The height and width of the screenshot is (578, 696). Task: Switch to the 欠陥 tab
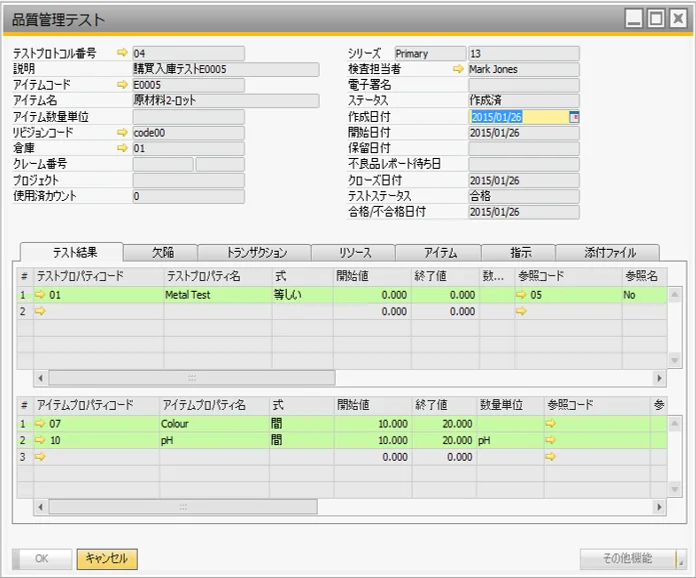(161, 253)
